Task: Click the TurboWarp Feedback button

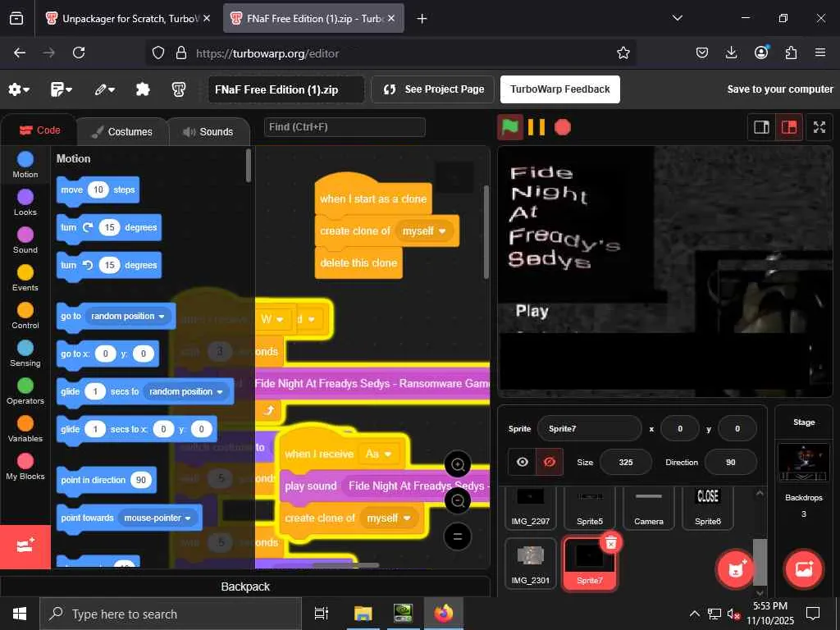Action: (x=559, y=89)
